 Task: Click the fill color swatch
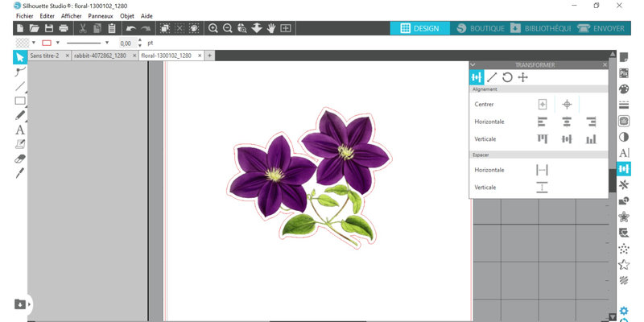22,43
